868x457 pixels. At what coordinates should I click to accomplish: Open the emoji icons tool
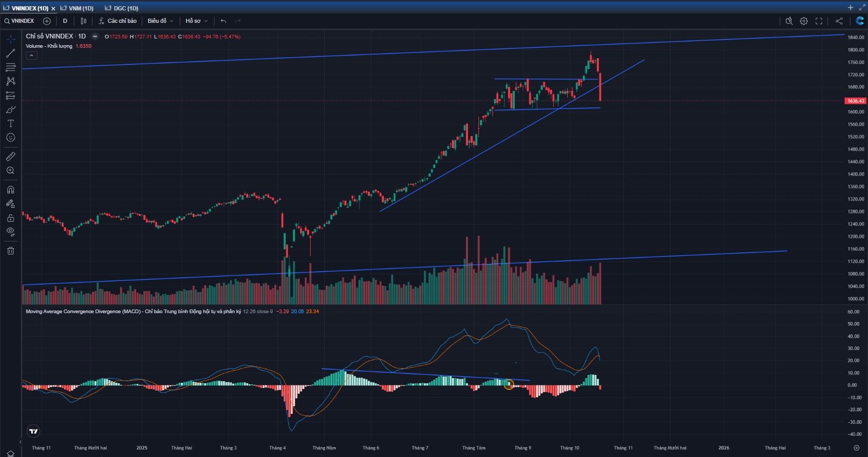[x=10, y=138]
